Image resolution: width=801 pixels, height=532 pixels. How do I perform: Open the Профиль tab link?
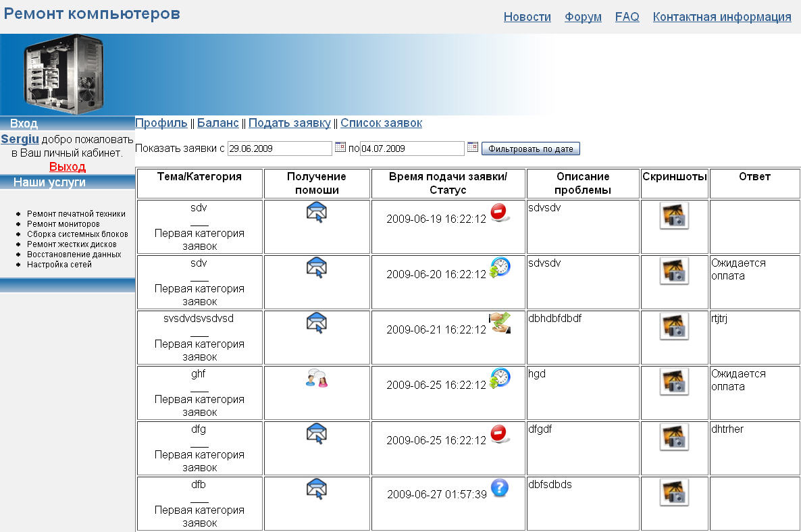[x=161, y=123]
